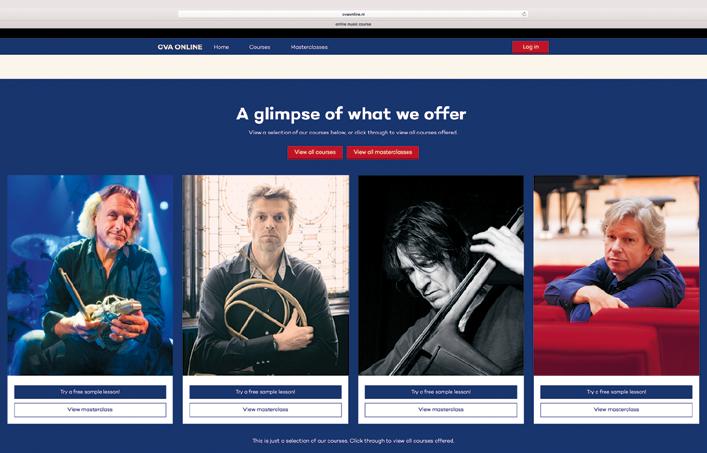This screenshot has width=707, height=453.
Task: Select the photo of the man on the blue-lit stage
Action: click(x=90, y=275)
